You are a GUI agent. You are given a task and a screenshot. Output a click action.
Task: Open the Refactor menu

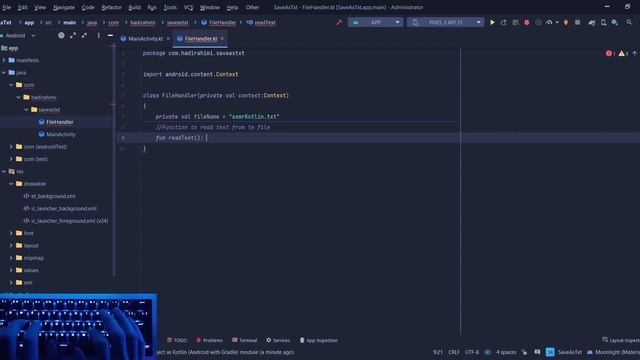pos(111,7)
